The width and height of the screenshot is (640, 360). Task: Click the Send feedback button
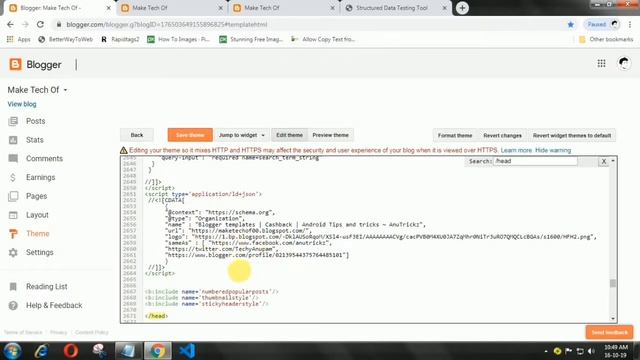(609, 332)
